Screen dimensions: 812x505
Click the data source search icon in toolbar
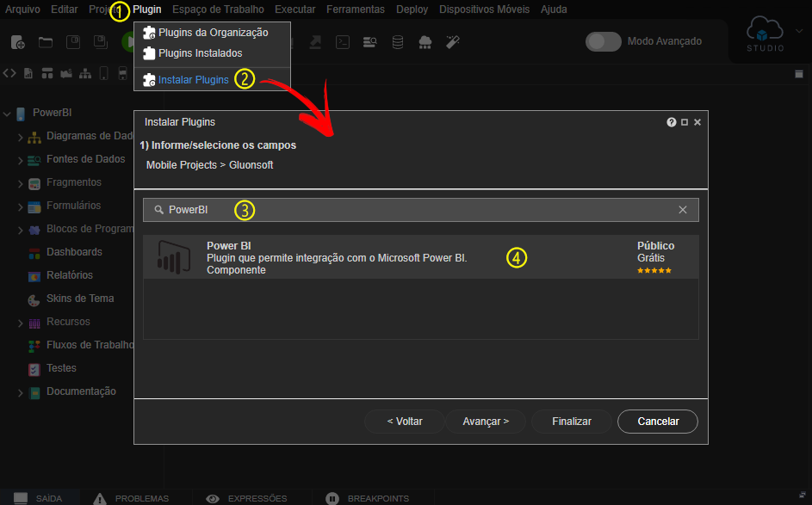coord(369,42)
